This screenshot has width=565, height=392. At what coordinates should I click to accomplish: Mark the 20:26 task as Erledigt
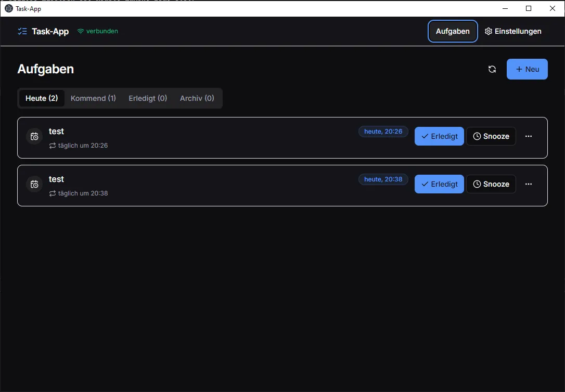[x=439, y=136]
